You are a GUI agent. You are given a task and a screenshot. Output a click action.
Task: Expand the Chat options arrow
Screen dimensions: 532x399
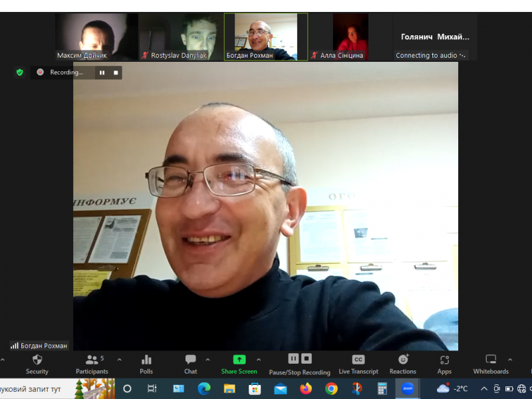pos(207,360)
